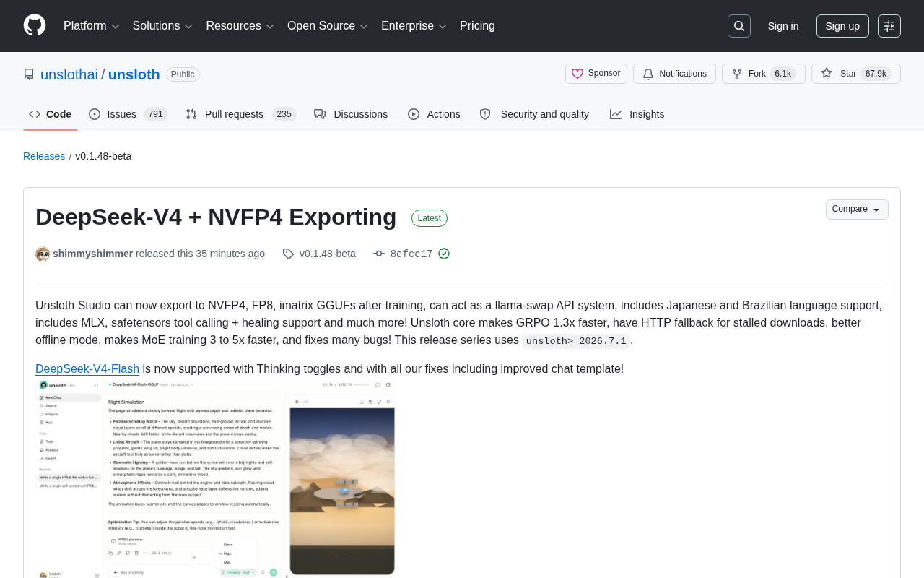This screenshot has height=578, width=924.
Task: Follow the DeepSeek-V4-Flash link
Action: pyautogui.click(x=87, y=369)
